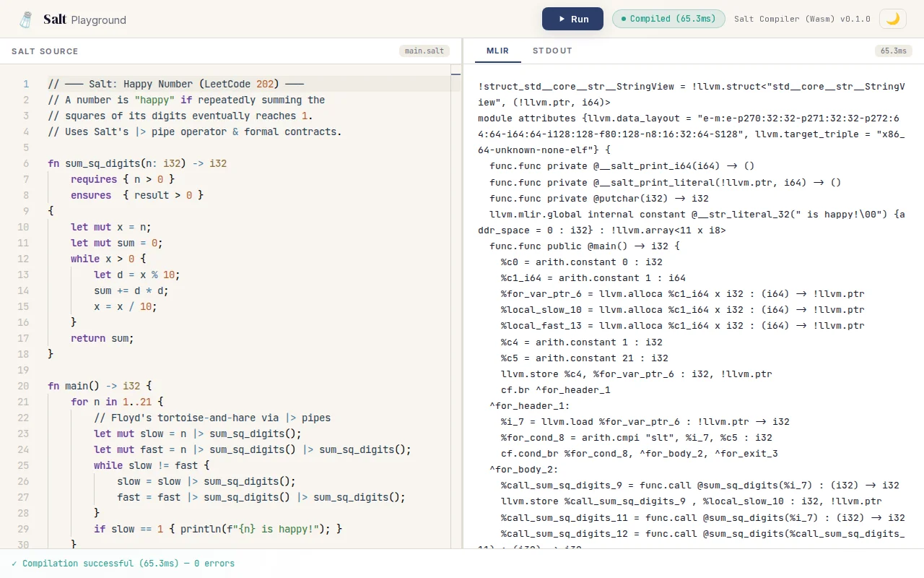Click the 'let d = x % 10;' line
The height and width of the screenshot is (578, 924).
pos(137,275)
